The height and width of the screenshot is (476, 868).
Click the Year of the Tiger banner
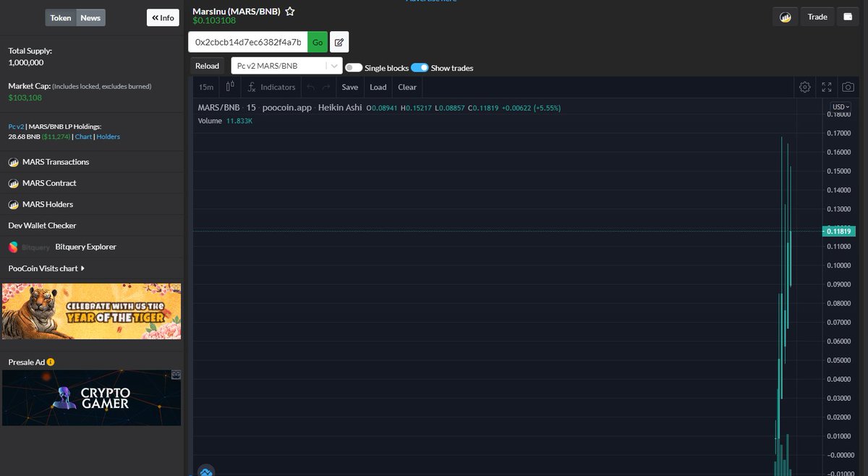tap(91, 311)
